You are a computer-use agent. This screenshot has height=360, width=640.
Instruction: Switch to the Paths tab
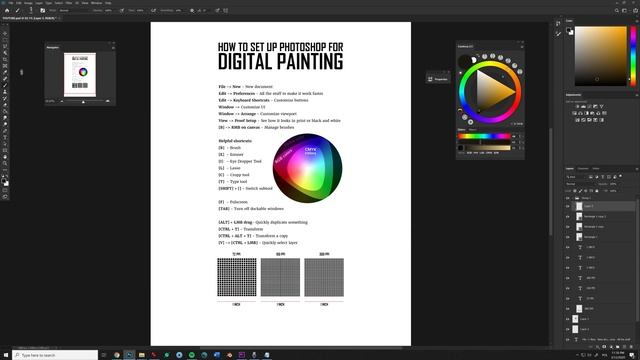pyautogui.click(x=596, y=169)
